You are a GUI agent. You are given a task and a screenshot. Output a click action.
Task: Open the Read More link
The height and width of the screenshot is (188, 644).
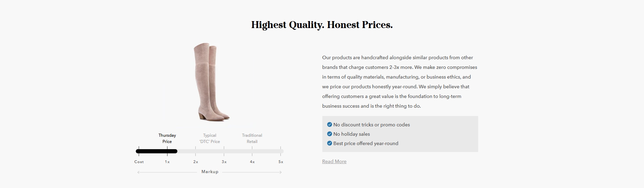point(334,161)
